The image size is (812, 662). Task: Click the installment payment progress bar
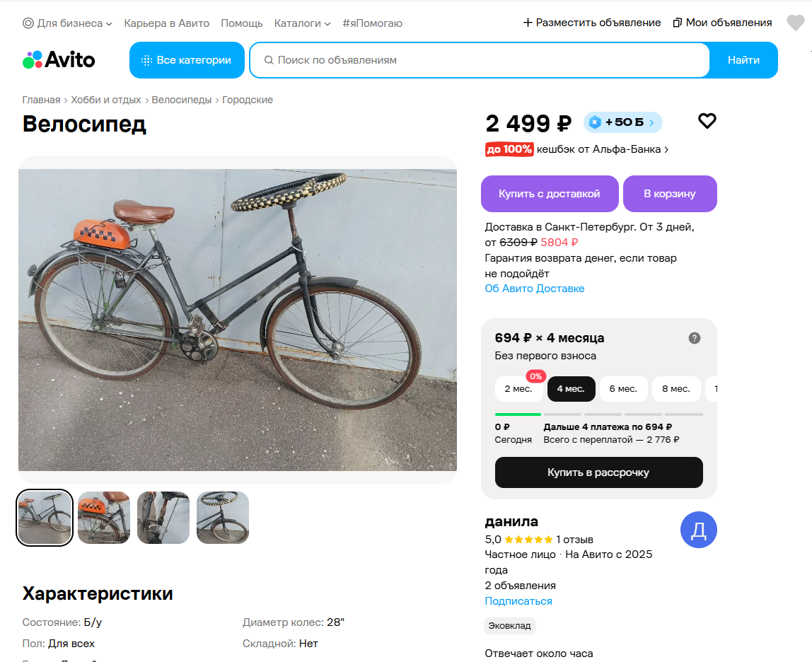click(x=598, y=414)
